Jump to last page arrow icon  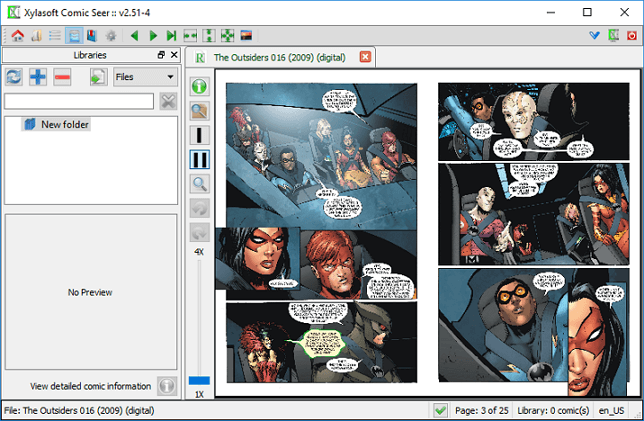(171, 36)
